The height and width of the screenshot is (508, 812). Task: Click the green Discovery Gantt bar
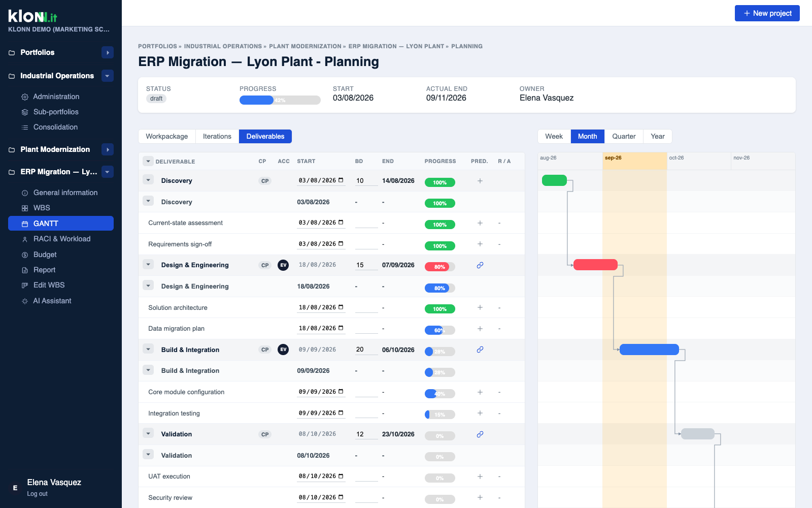point(554,180)
